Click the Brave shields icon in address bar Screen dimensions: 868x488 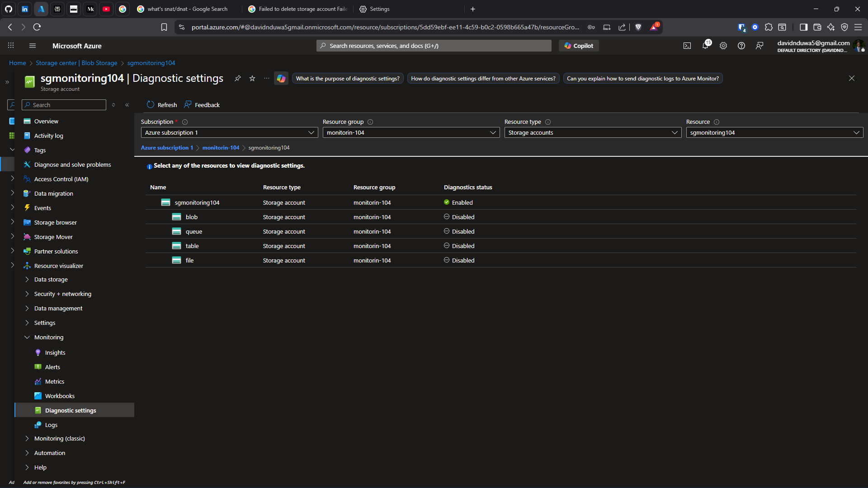click(x=638, y=27)
